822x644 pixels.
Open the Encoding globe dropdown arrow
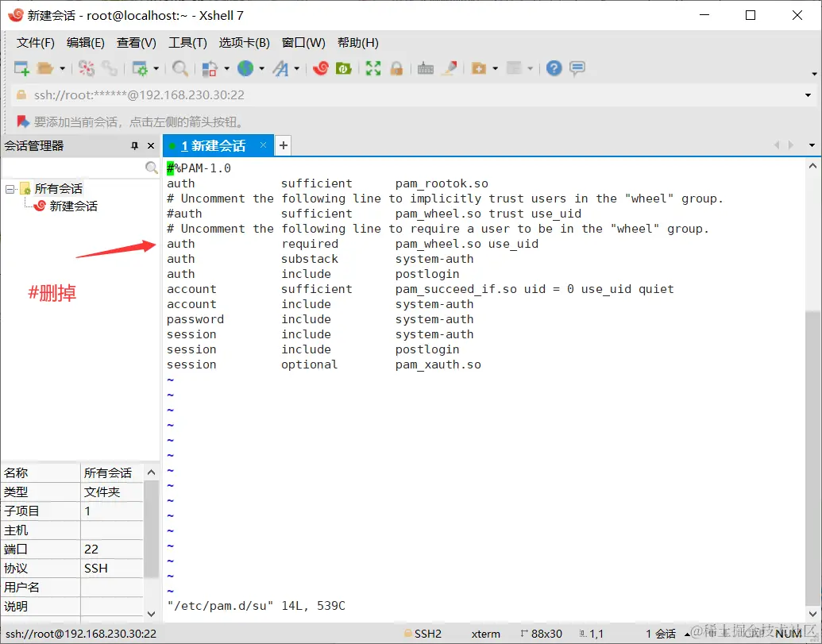pyautogui.click(x=261, y=68)
